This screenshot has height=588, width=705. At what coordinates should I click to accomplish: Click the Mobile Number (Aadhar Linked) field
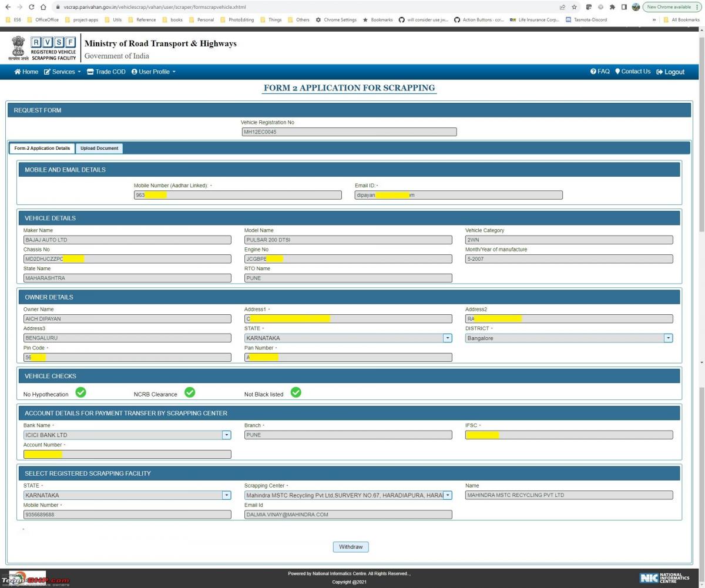coord(237,195)
